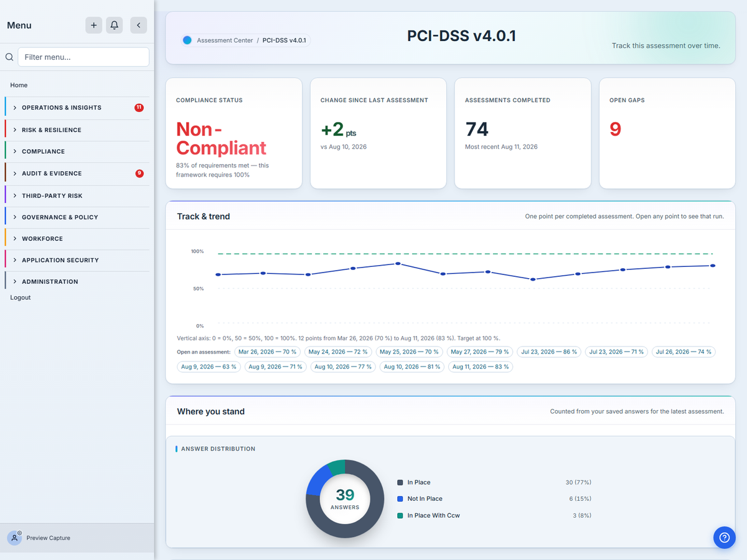
Task: Click the first trend chart data point
Action: [x=218, y=274]
